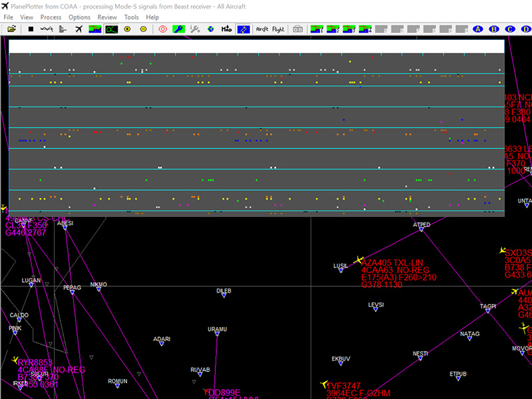
Task: Recall saved chart view 4
Action: [x=365, y=29]
